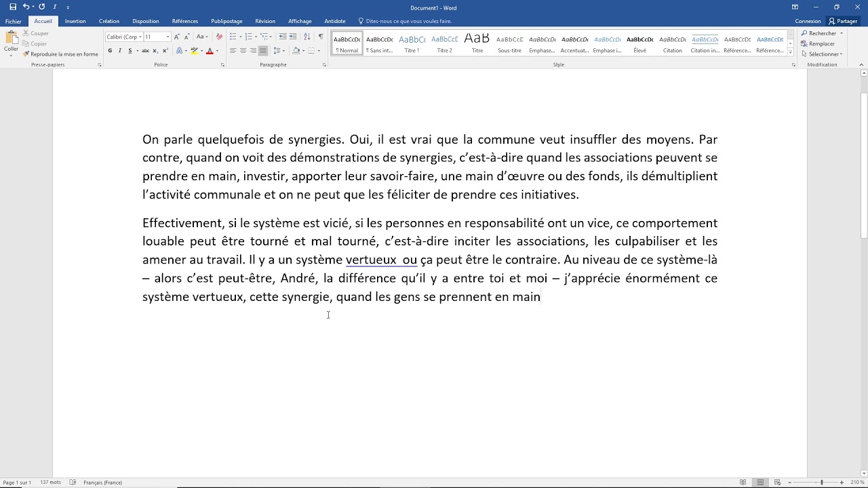Screen dimensions: 868x488
Task: Click the '137 mots' word count
Action: (x=50, y=483)
